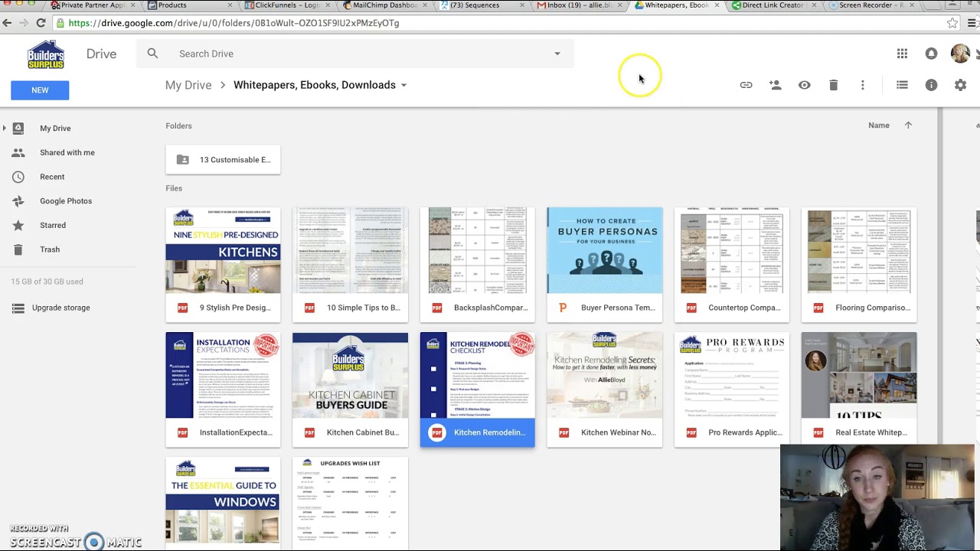Open the Google apps grid
Screen dimensions: 980x551
pyautogui.click(x=902, y=54)
